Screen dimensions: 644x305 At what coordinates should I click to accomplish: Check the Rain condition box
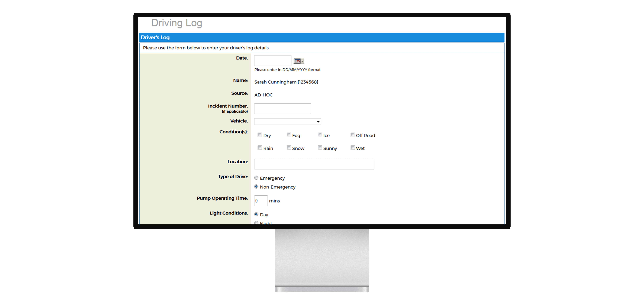pyautogui.click(x=260, y=148)
